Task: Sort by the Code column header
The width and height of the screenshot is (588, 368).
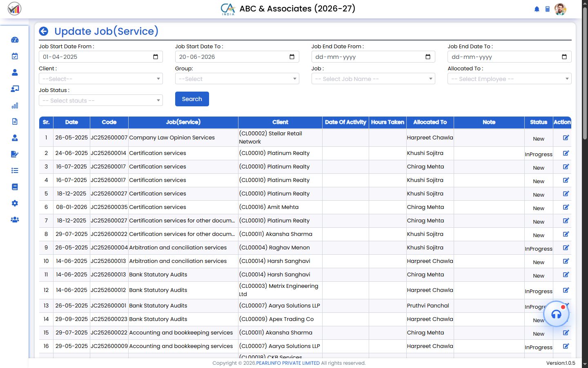Action: tap(109, 122)
